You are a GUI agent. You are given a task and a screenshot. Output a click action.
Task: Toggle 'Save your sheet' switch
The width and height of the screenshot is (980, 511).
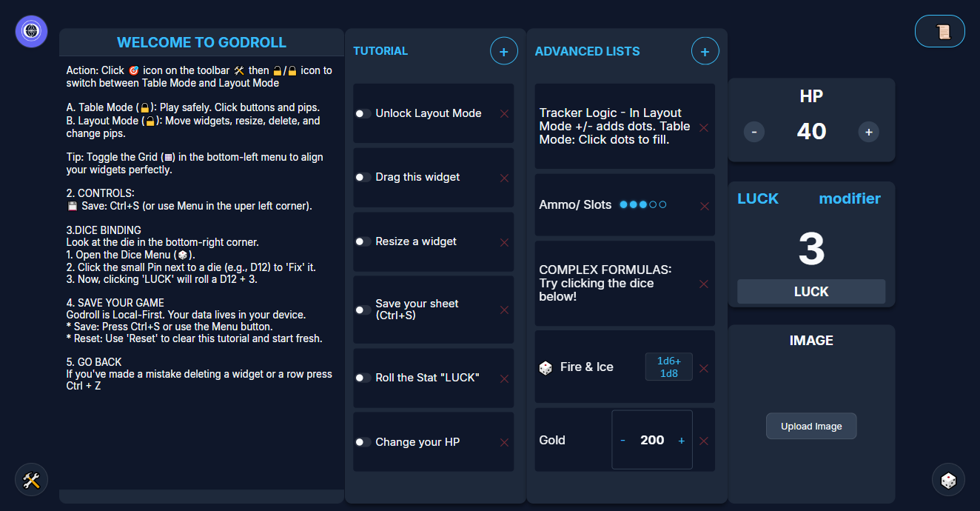coord(363,310)
